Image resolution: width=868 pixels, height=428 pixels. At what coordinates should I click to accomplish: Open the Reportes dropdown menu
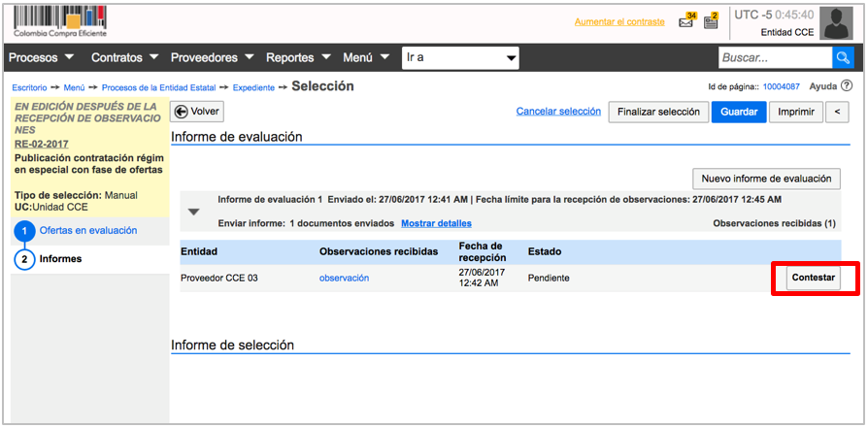(301, 58)
